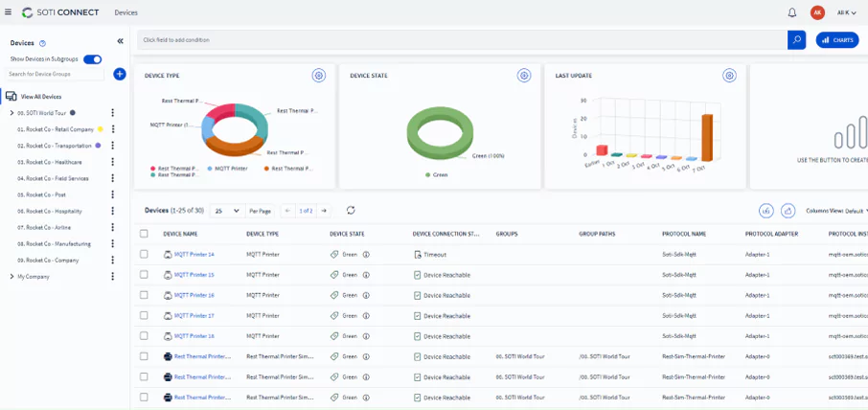
Task: Open options for 09. Rocket Co - Company
Action: tap(113, 260)
